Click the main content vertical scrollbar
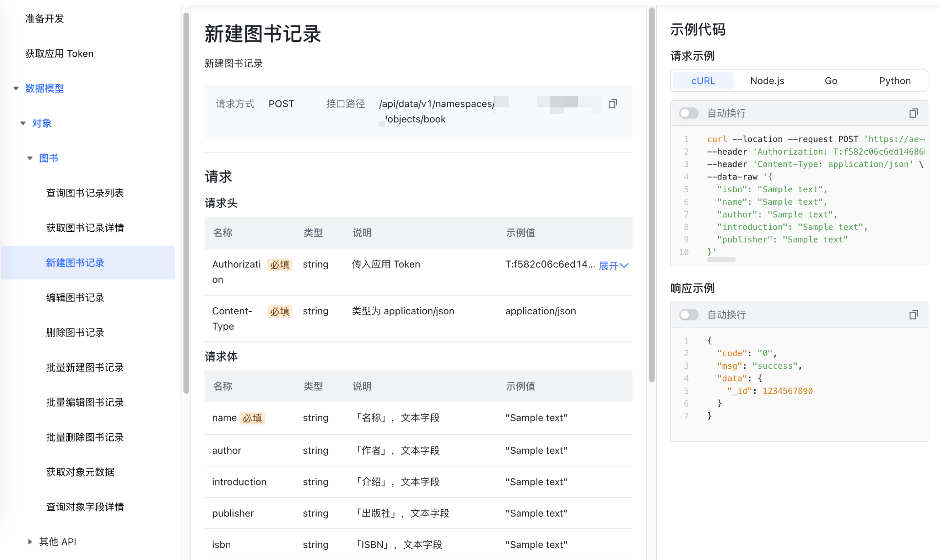This screenshot has height=560, width=940. coord(652,195)
